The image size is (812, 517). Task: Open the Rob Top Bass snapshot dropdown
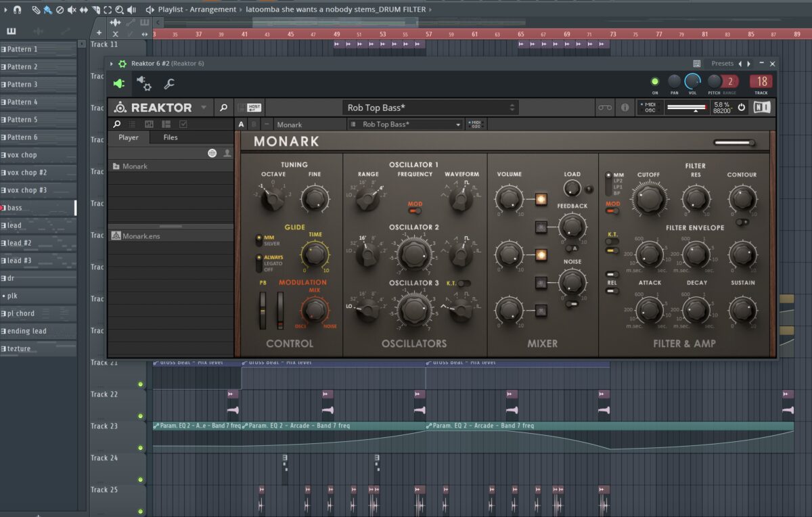click(405, 125)
